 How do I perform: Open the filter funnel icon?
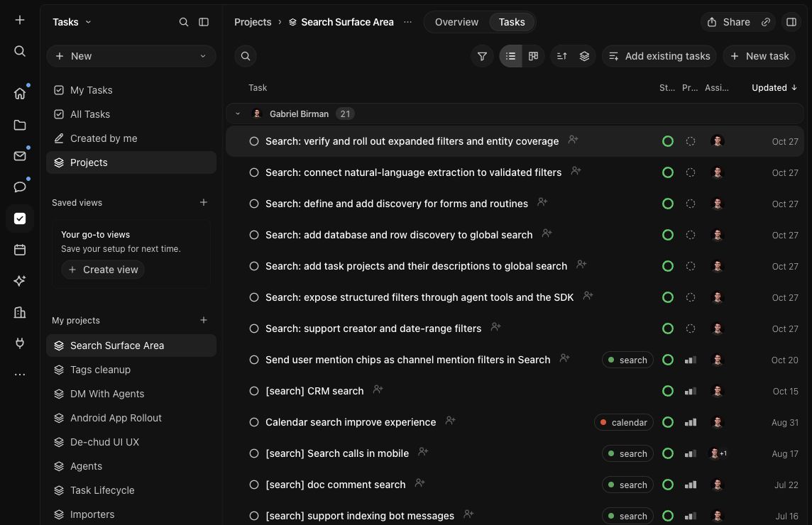(x=482, y=56)
